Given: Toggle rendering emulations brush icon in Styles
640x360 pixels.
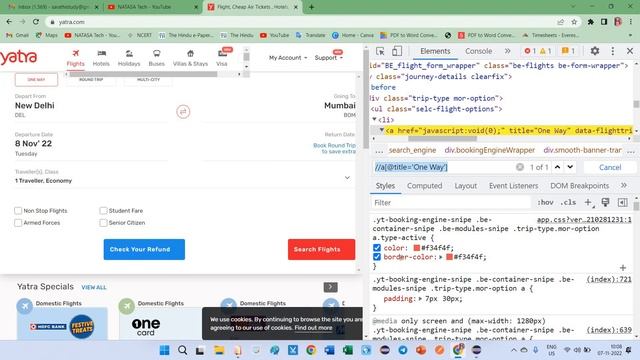Looking at the screenshot, I should (605, 202).
